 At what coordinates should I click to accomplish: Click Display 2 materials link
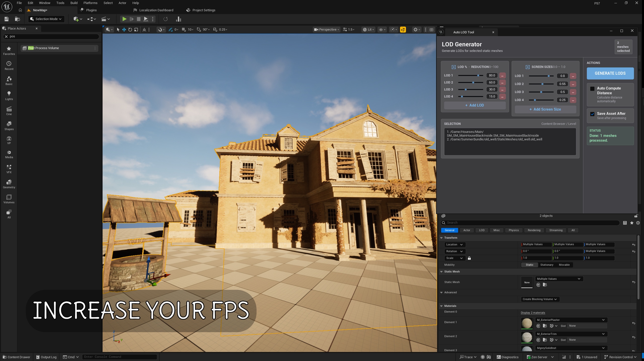pyautogui.click(x=533, y=313)
